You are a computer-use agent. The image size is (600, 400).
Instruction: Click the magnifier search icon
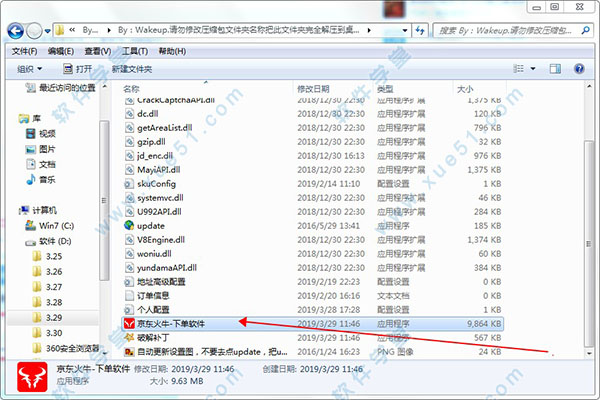click(x=585, y=30)
